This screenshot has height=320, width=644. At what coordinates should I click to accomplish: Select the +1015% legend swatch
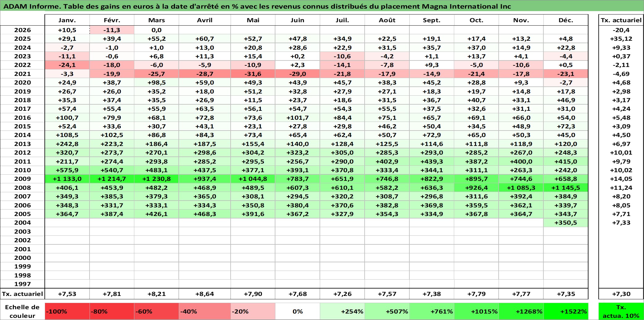476,311
